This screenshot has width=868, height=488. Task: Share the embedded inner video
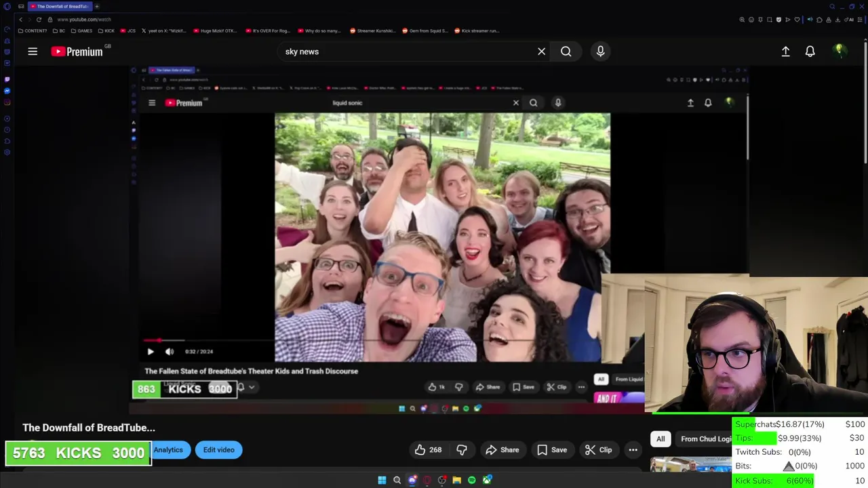click(488, 387)
